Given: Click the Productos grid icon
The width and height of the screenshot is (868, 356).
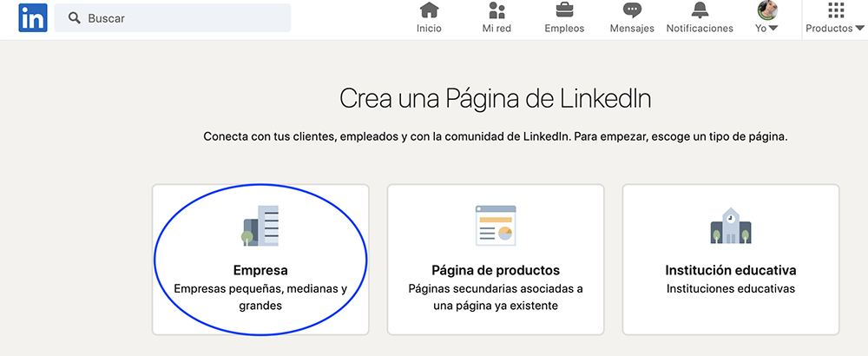Looking at the screenshot, I should 836,10.
